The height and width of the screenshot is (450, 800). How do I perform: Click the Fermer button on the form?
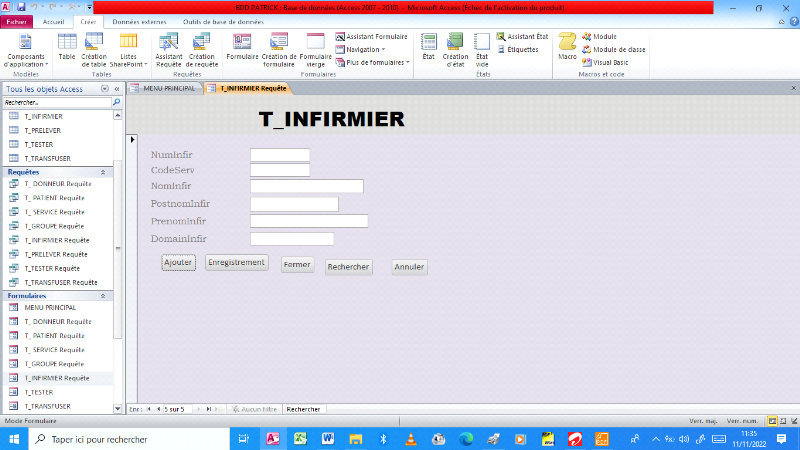297,265
